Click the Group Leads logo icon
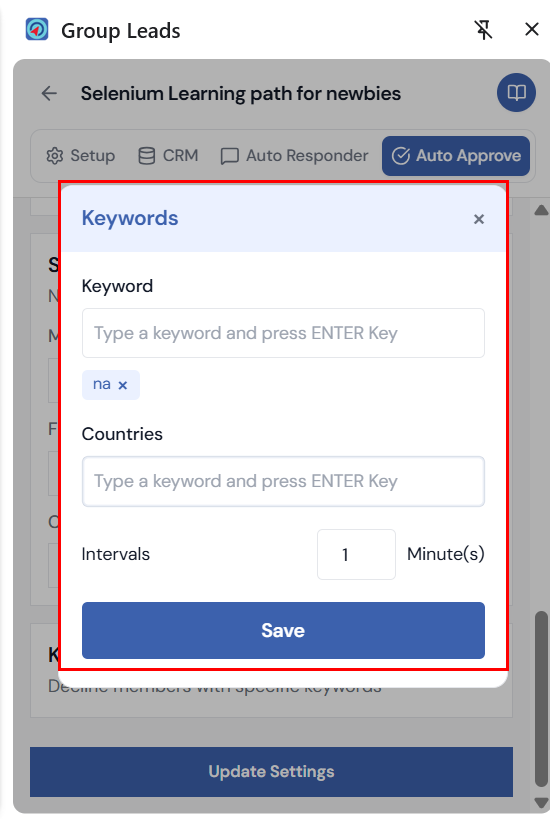This screenshot has width=550, height=819. click(37, 29)
